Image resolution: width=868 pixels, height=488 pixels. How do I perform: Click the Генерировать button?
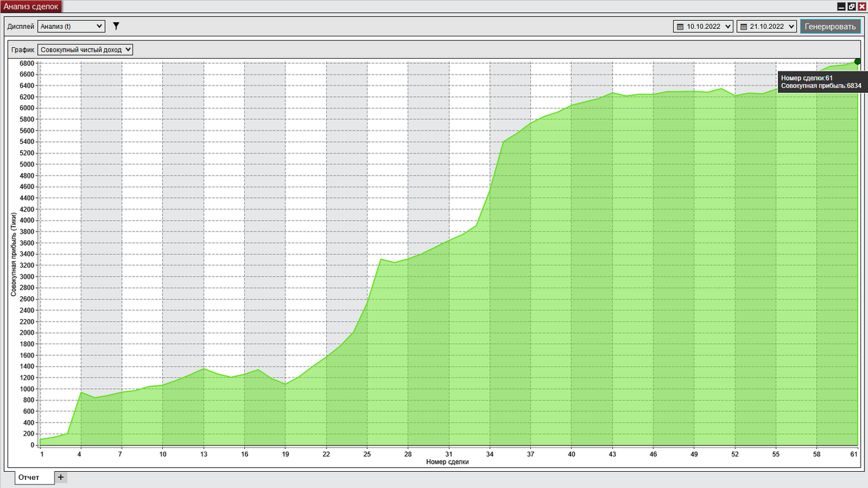(830, 27)
